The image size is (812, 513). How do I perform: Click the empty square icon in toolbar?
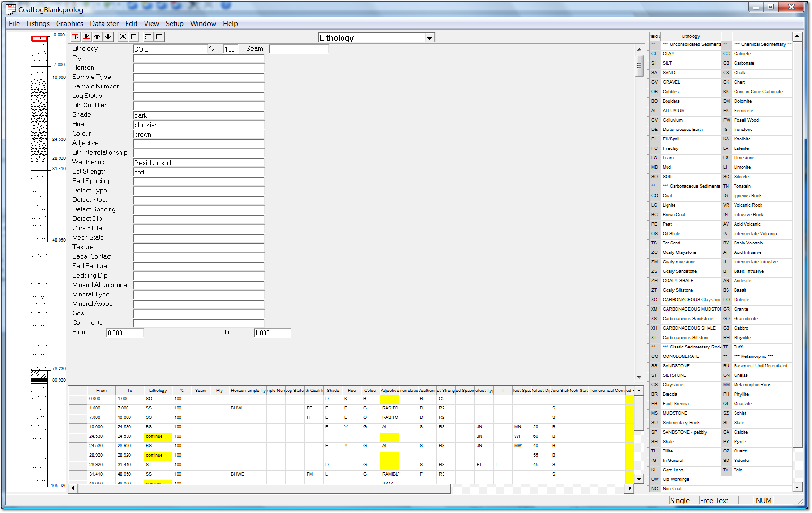134,37
